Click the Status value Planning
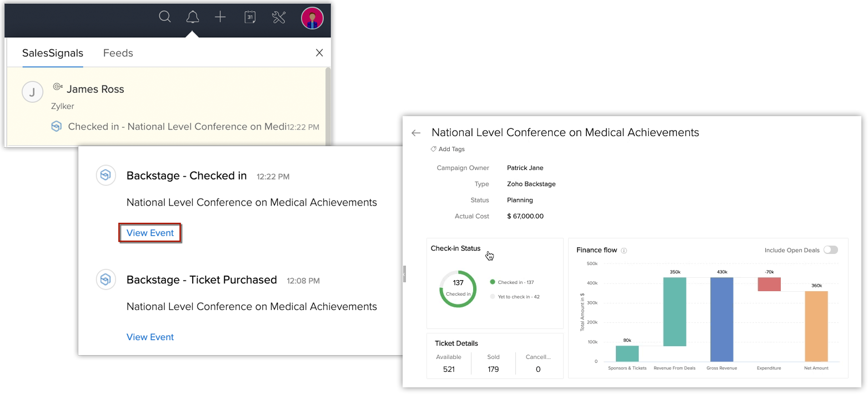This screenshot has height=394, width=868. click(520, 200)
